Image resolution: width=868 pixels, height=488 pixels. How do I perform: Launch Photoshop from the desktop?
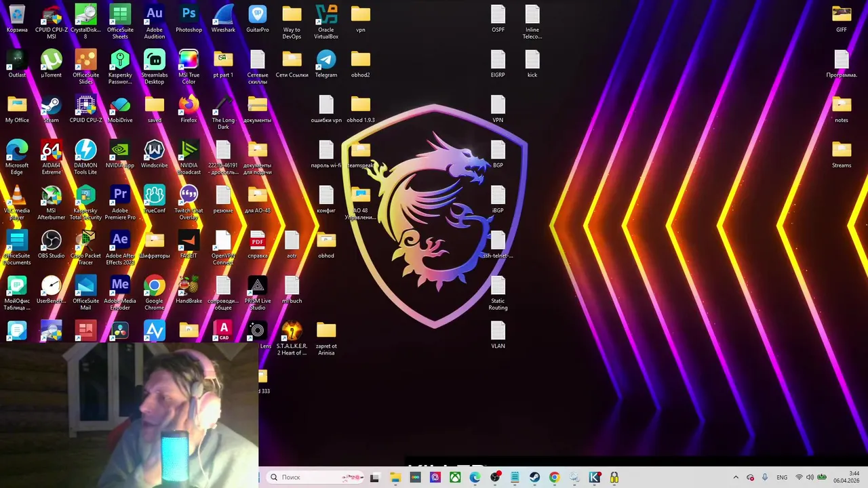189,19
